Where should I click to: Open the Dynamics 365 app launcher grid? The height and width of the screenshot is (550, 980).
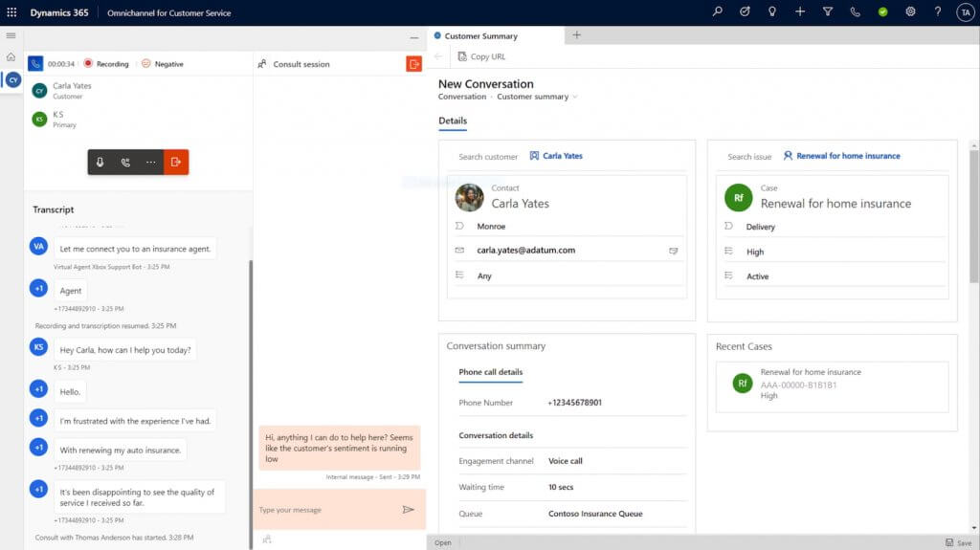pyautogui.click(x=11, y=12)
